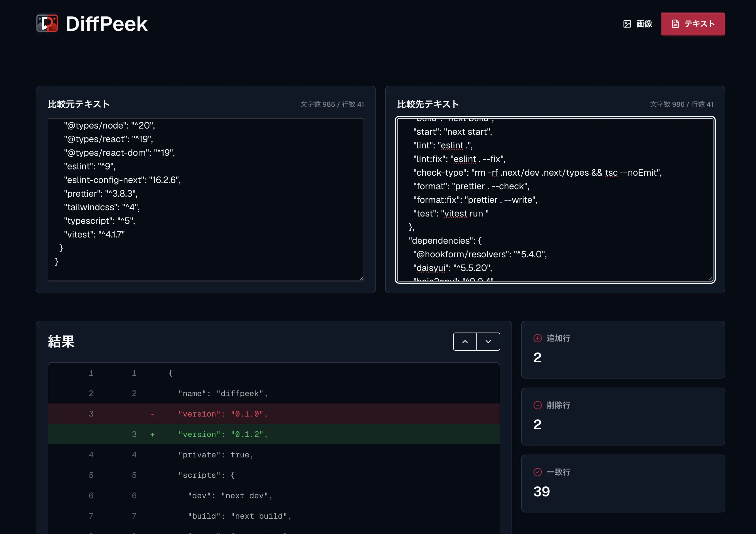The height and width of the screenshot is (534, 756).
Task: Click the added line "version": "0.1.2"
Action: coord(274,434)
